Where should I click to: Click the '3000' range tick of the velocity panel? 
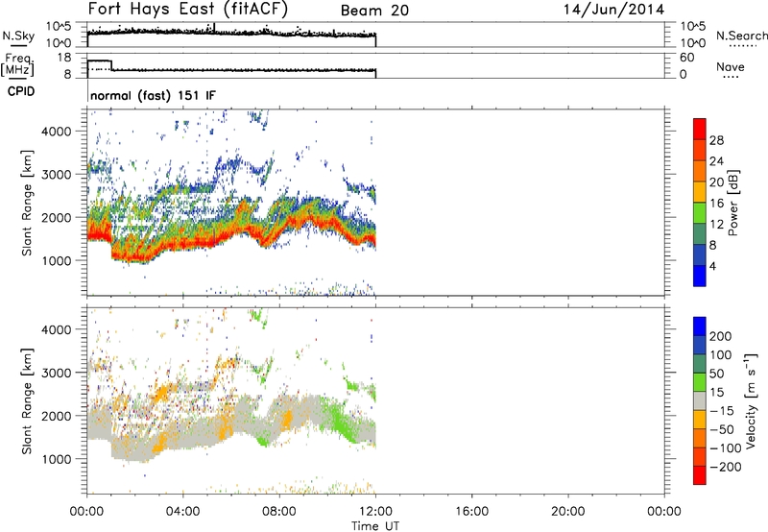point(56,373)
